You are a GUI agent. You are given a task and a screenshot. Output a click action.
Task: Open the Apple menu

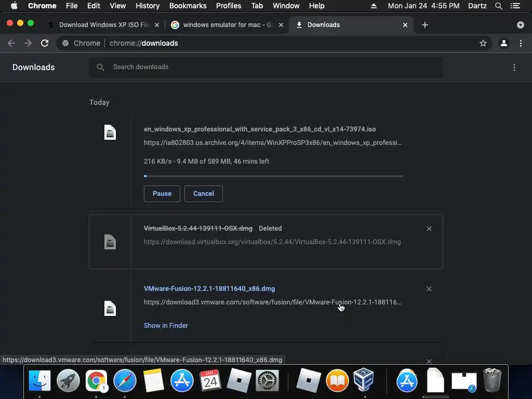click(x=14, y=6)
